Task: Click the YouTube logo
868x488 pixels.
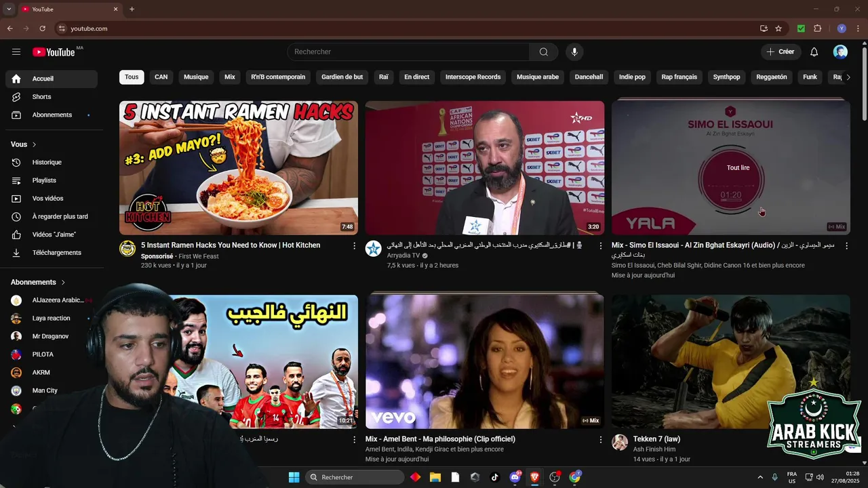Action: tap(54, 52)
